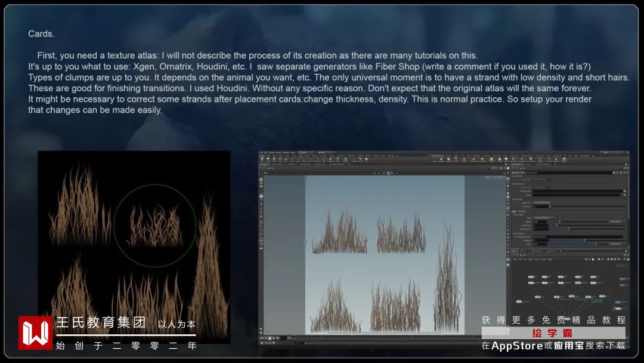
Task: Adjust first slider below the Main tab dropdown
Action: click(x=578, y=222)
